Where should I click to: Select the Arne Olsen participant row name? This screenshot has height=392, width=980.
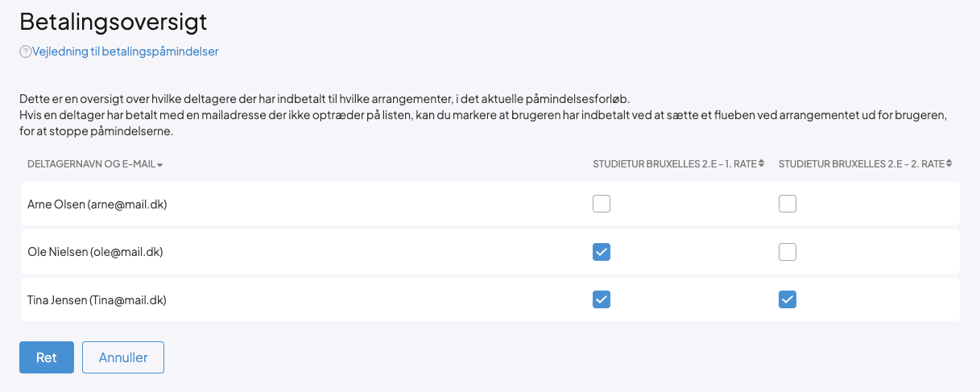97,204
